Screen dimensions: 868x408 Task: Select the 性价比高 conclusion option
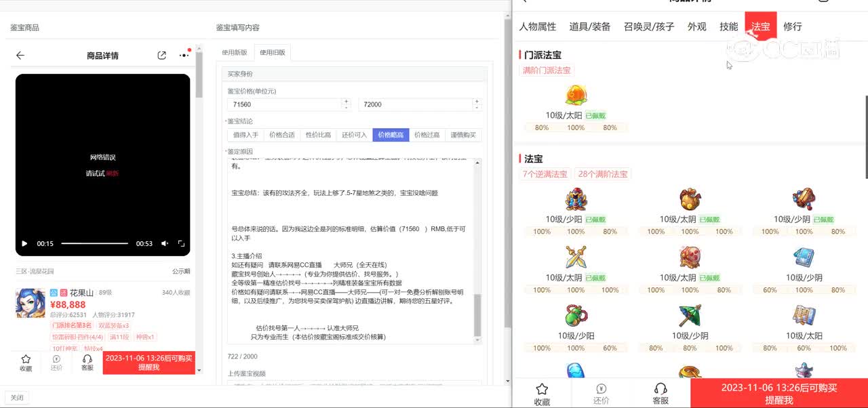click(318, 135)
